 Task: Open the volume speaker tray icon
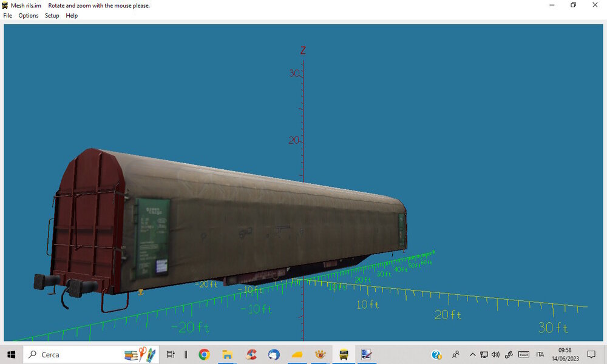click(x=495, y=354)
